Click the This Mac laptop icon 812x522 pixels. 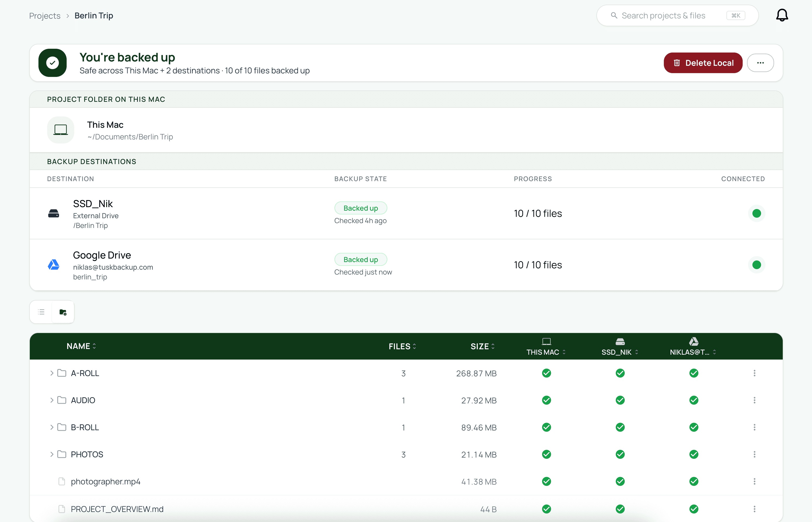click(x=61, y=130)
